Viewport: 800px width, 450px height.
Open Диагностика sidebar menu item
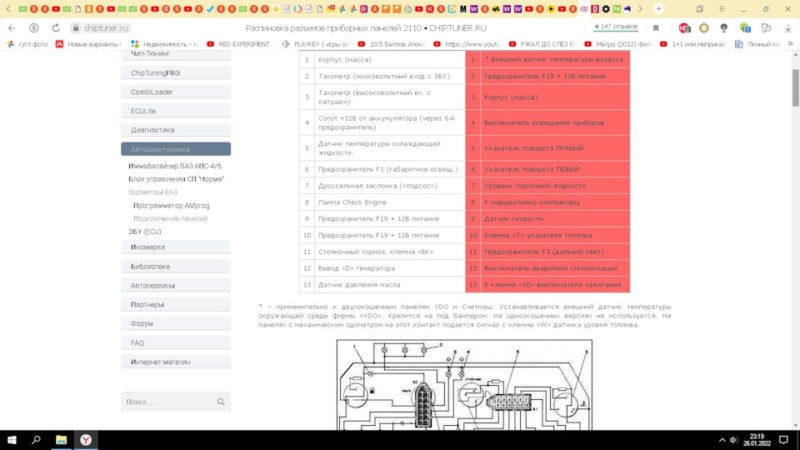pyautogui.click(x=176, y=130)
